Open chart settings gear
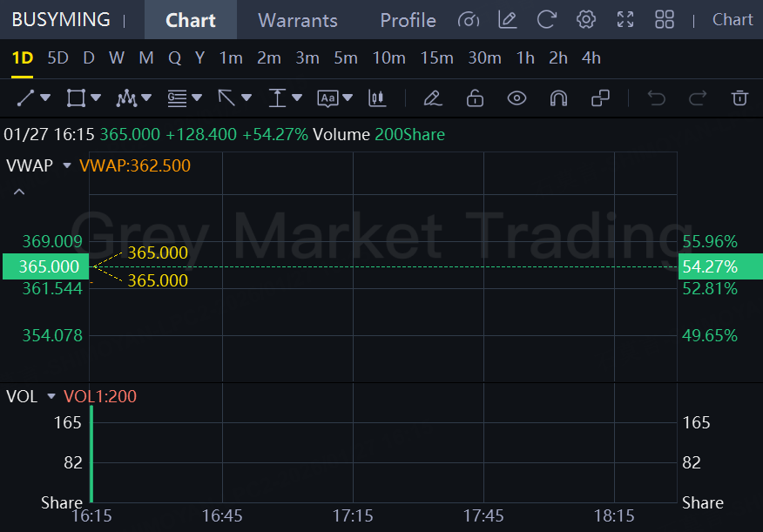The height and width of the screenshot is (532, 763). pyautogui.click(x=586, y=19)
